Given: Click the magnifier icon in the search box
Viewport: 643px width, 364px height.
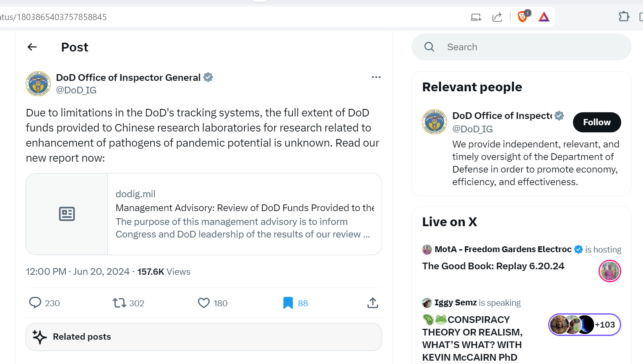Looking at the screenshot, I should (x=429, y=47).
